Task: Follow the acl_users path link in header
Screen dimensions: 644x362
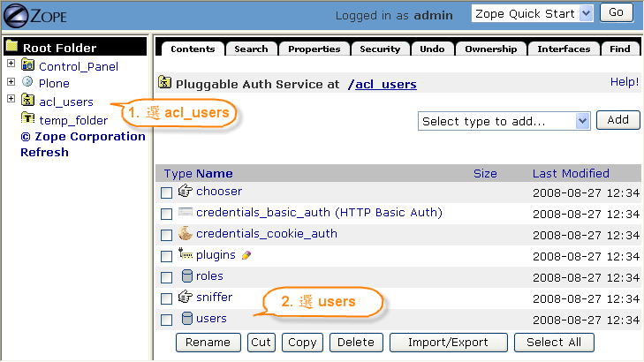Action: 386,84
